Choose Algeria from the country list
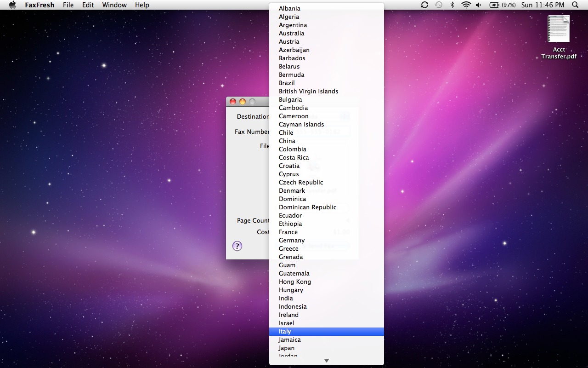This screenshot has width=588, height=368. pyautogui.click(x=327, y=17)
